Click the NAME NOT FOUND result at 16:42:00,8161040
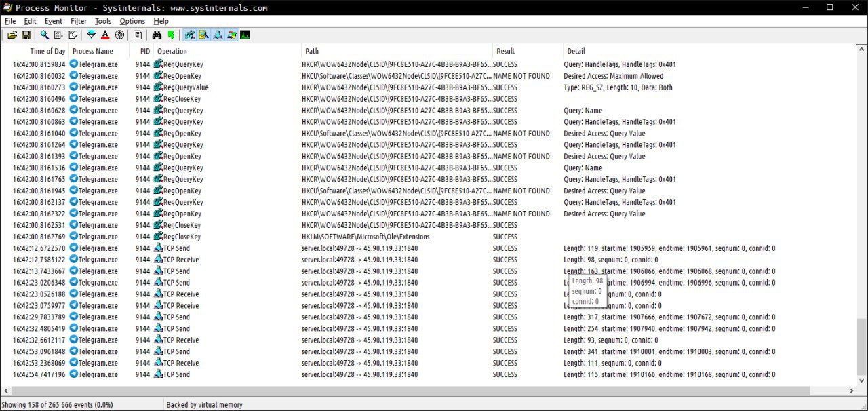 (521, 134)
